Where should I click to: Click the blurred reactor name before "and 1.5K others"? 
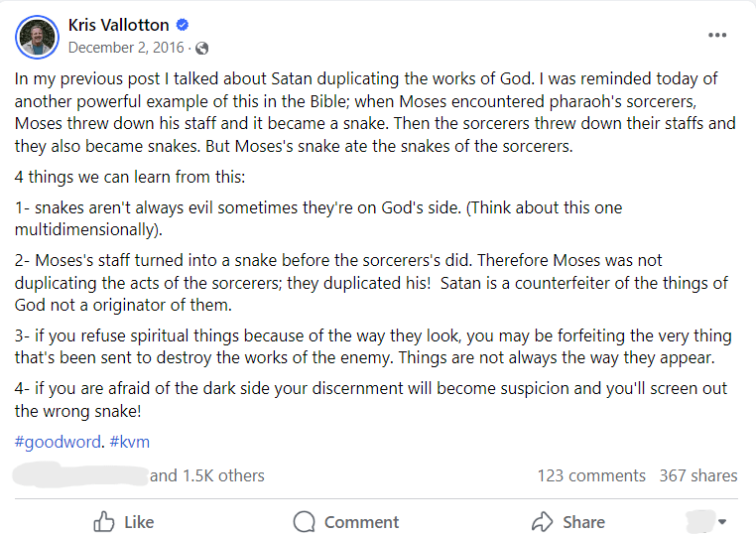pyautogui.click(x=79, y=475)
